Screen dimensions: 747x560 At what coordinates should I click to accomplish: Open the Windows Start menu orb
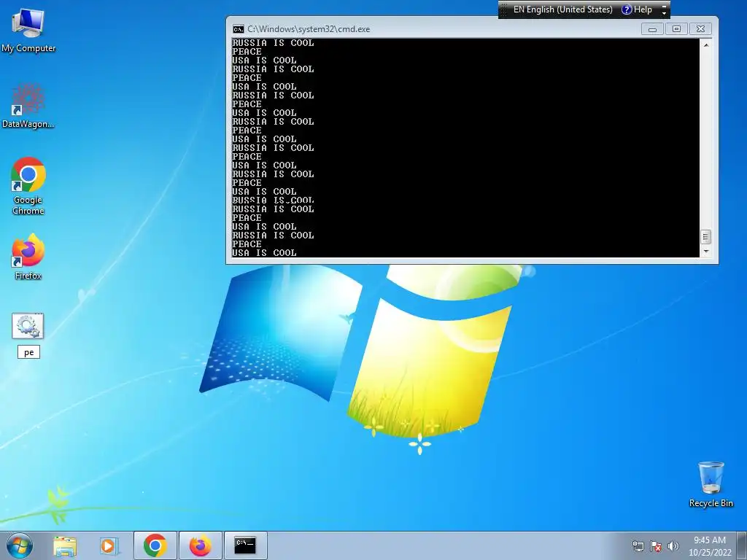click(x=20, y=545)
